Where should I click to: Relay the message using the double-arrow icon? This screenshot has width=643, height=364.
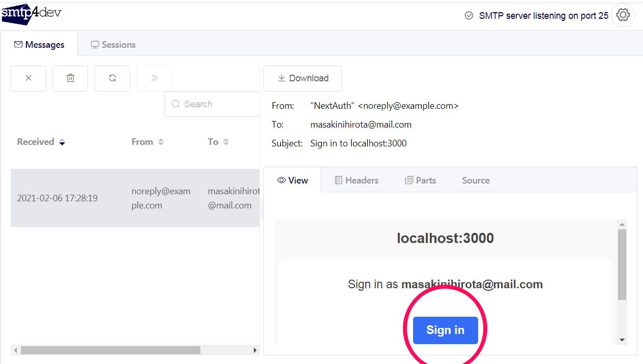tap(154, 78)
